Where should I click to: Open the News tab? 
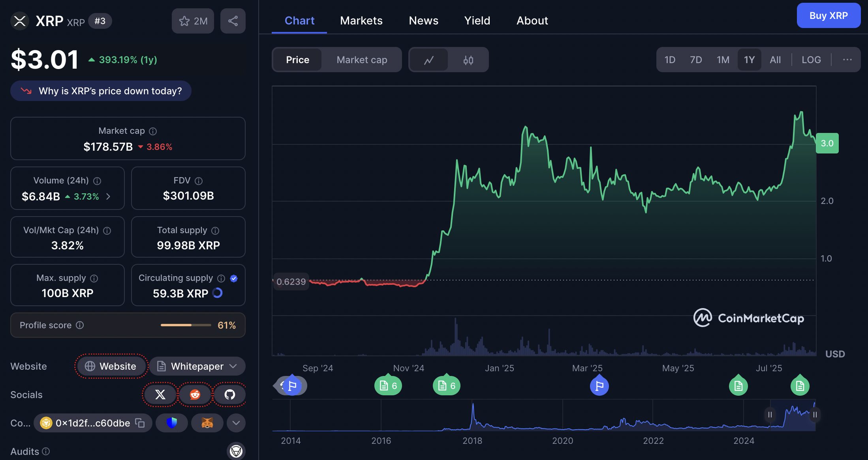point(423,21)
